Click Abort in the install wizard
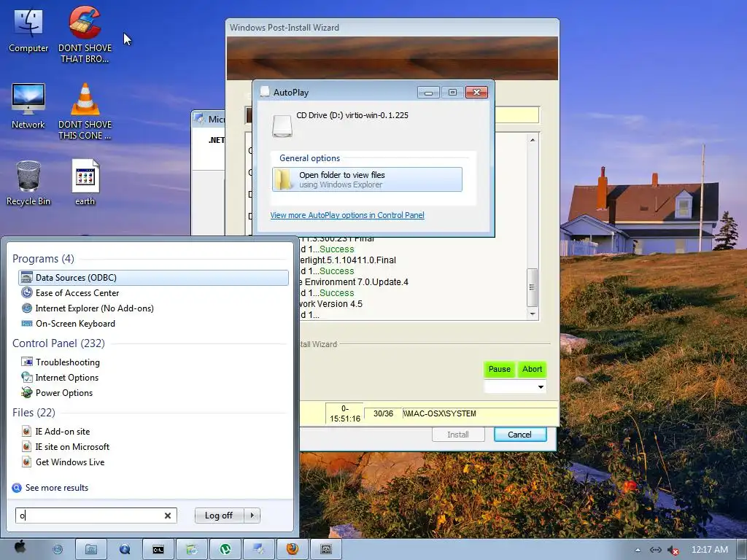Screen dimensions: 747x560 point(532,369)
